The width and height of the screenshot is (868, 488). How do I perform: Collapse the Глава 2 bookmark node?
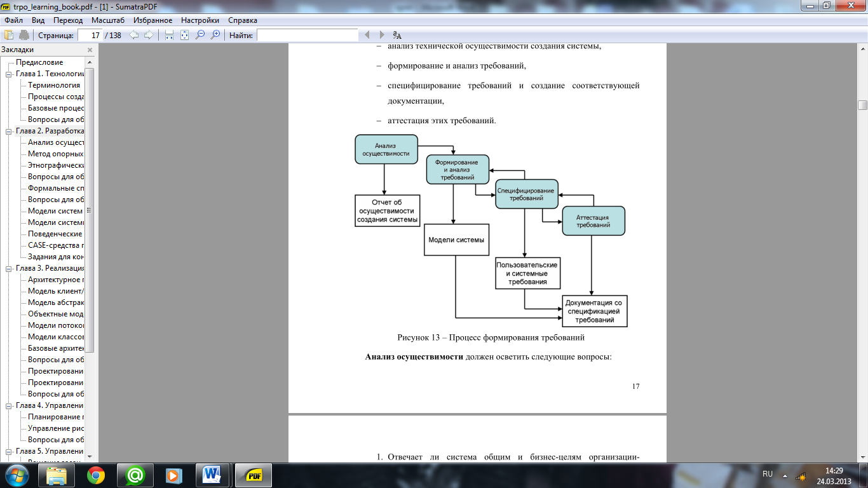point(9,131)
